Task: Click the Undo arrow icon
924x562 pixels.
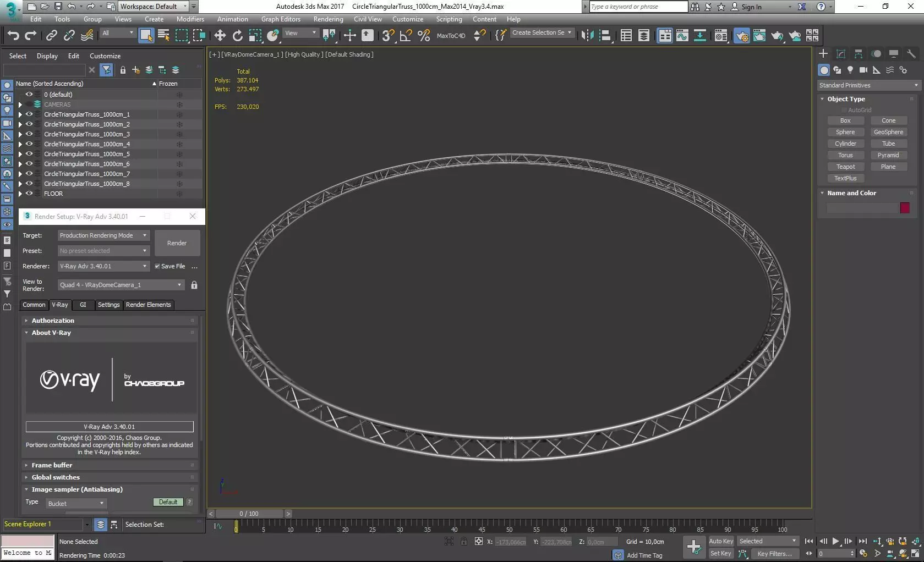Action: tap(13, 36)
